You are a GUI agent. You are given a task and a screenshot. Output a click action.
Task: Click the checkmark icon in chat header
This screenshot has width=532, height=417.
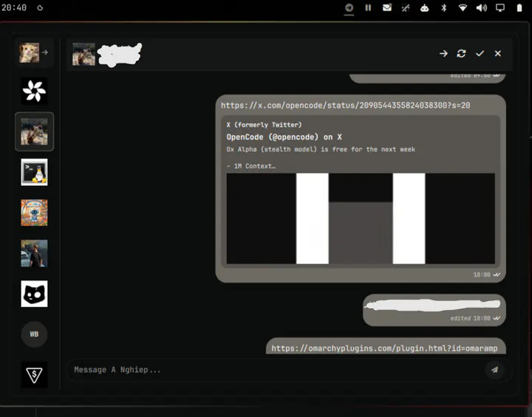tap(480, 54)
